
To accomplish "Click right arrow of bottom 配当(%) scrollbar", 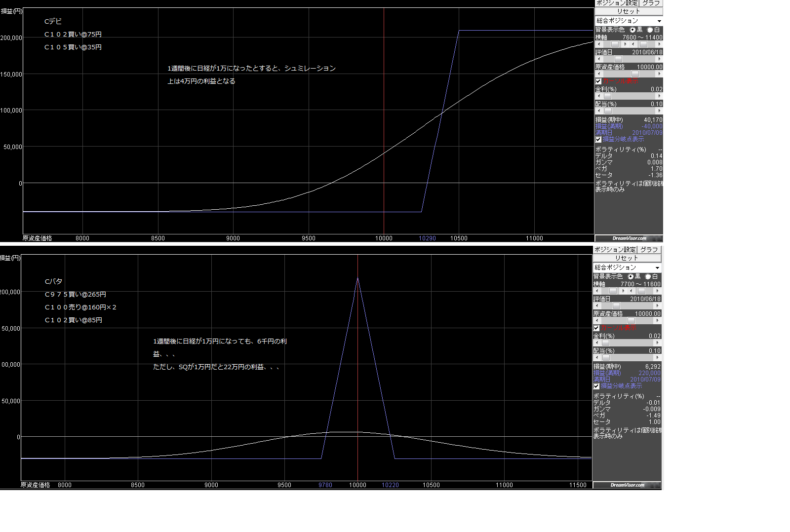I will click(x=657, y=358).
